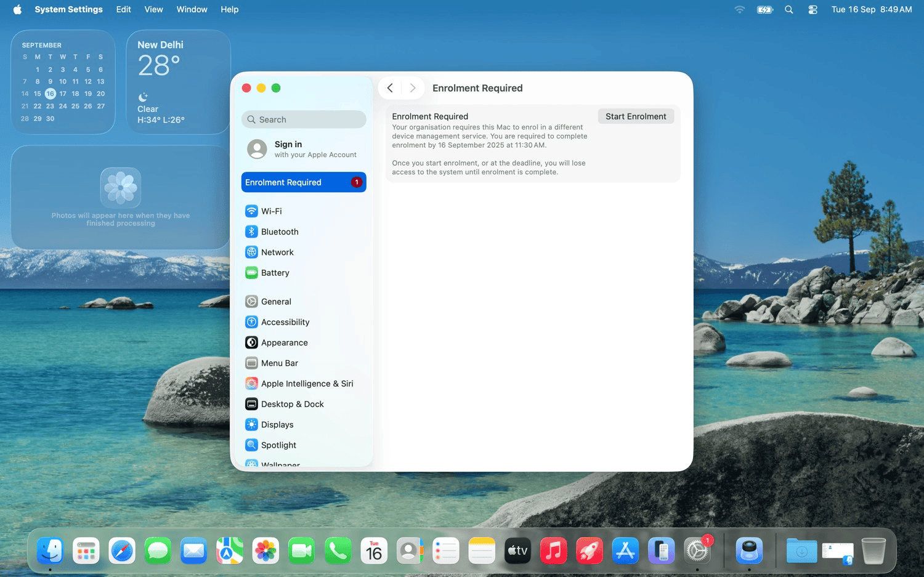
Task: Select Bluetooth in the sidebar
Action: pyautogui.click(x=279, y=232)
